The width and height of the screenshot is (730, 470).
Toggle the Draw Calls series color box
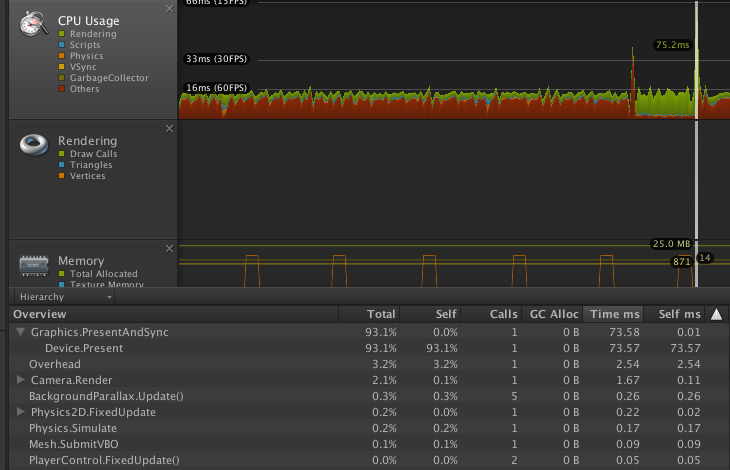(61, 154)
